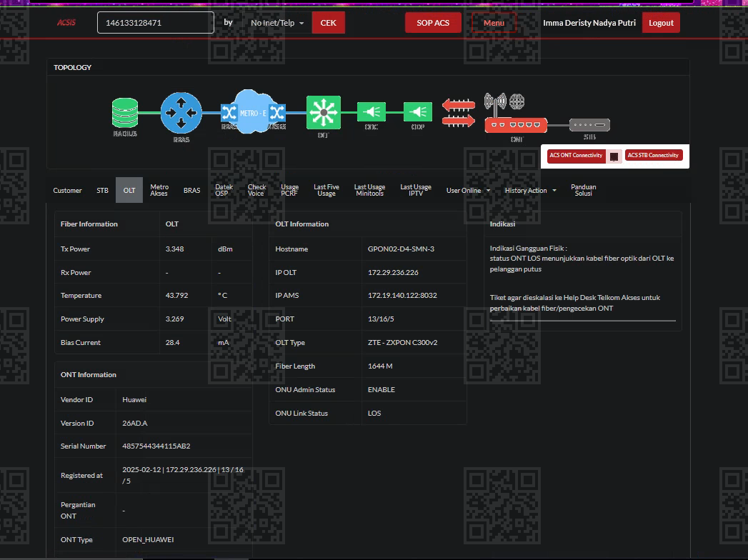Click the Vendor ID value Huawei
The height and width of the screenshot is (560, 748).
point(134,400)
